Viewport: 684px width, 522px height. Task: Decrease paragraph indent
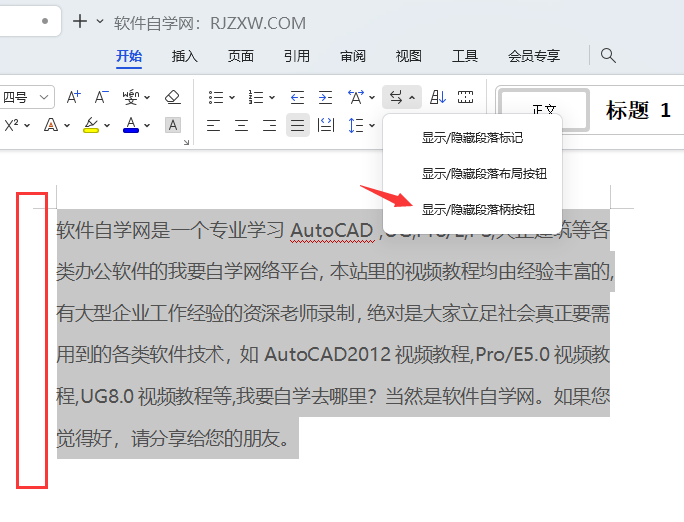coord(298,97)
